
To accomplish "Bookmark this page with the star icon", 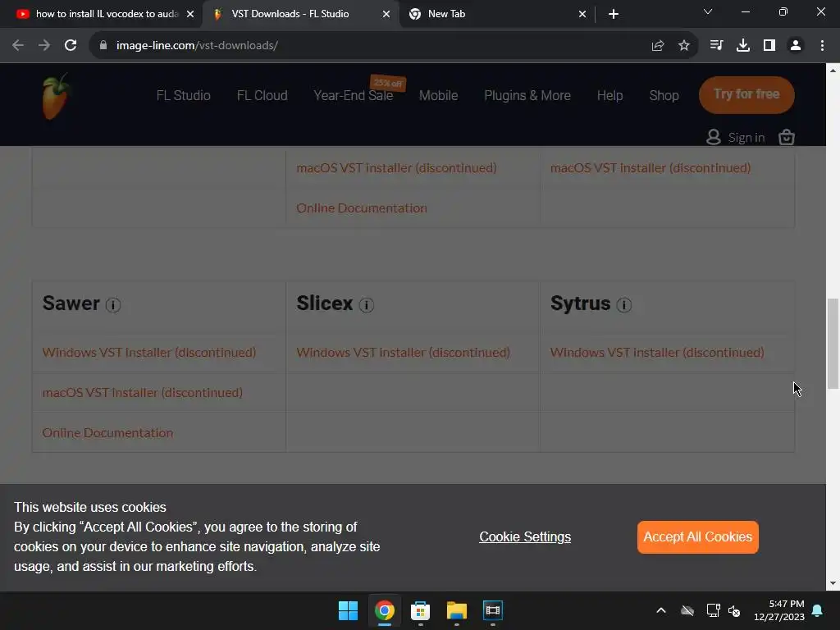I will click(x=683, y=46).
